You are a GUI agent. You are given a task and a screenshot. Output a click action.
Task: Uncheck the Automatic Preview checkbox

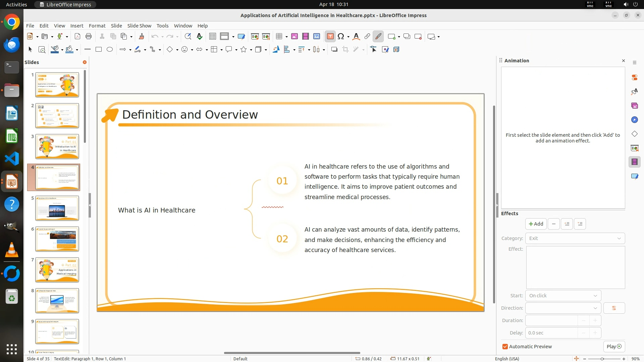[505, 347]
